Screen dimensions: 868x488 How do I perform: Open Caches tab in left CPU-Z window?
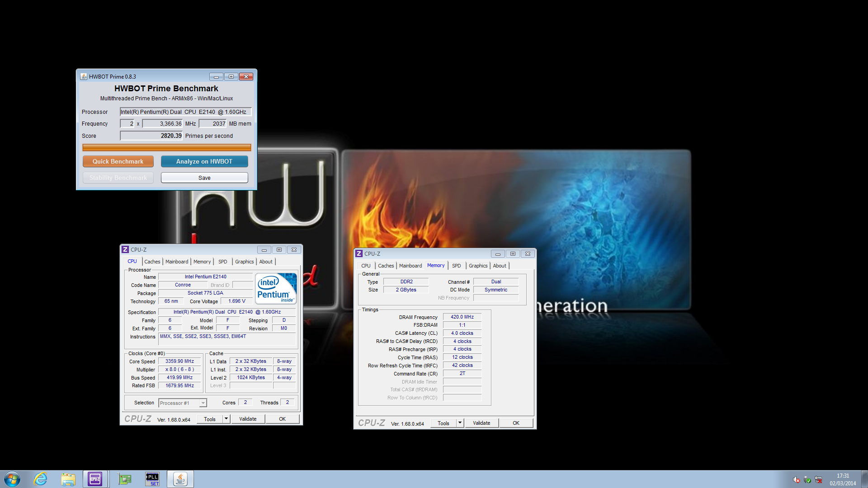click(x=152, y=262)
